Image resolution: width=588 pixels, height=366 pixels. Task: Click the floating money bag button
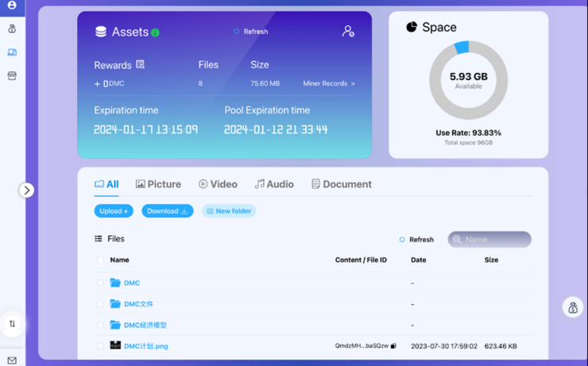pyautogui.click(x=572, y=307)
